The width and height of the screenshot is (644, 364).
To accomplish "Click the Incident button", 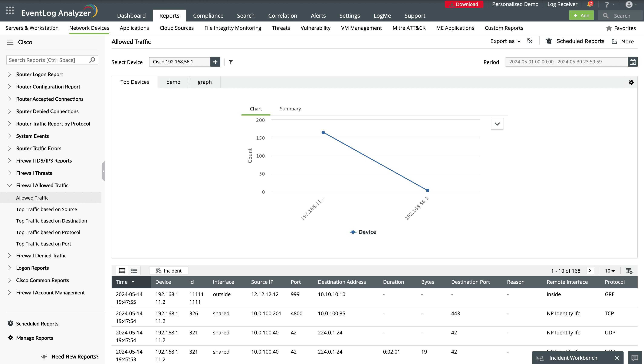I will 169,271.
